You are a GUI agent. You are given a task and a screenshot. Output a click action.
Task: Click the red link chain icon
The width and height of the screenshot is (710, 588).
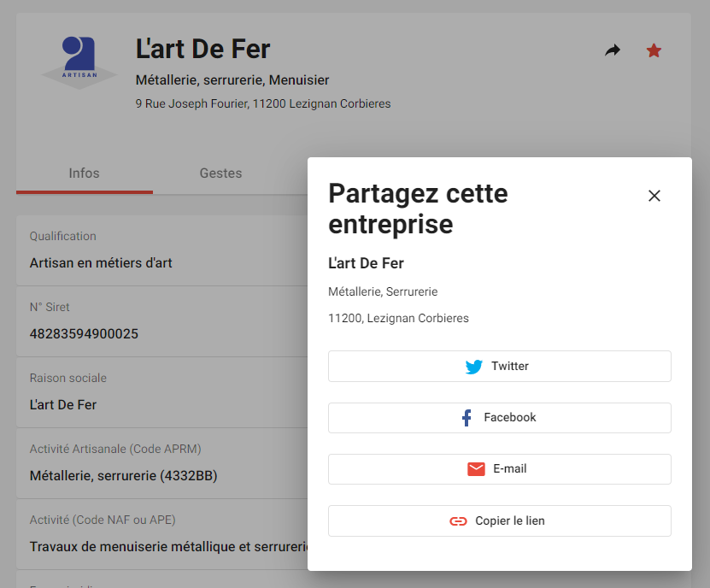pos(458,521)
